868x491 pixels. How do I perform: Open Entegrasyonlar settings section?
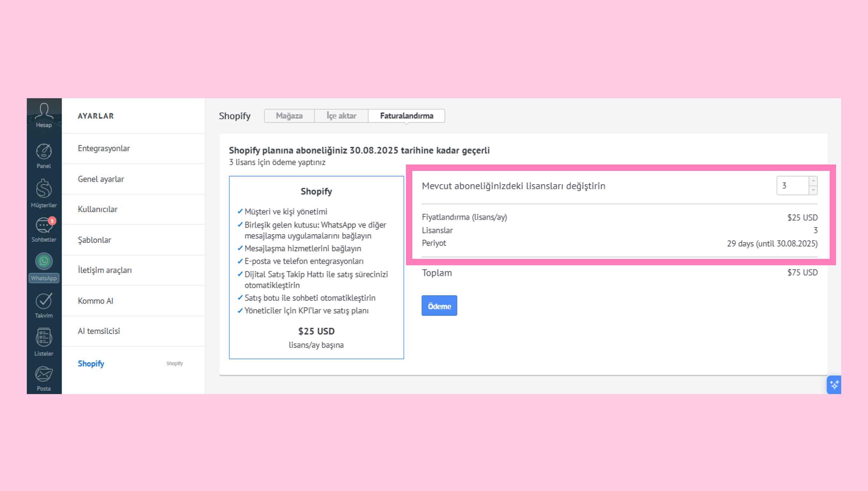point(133,148)
